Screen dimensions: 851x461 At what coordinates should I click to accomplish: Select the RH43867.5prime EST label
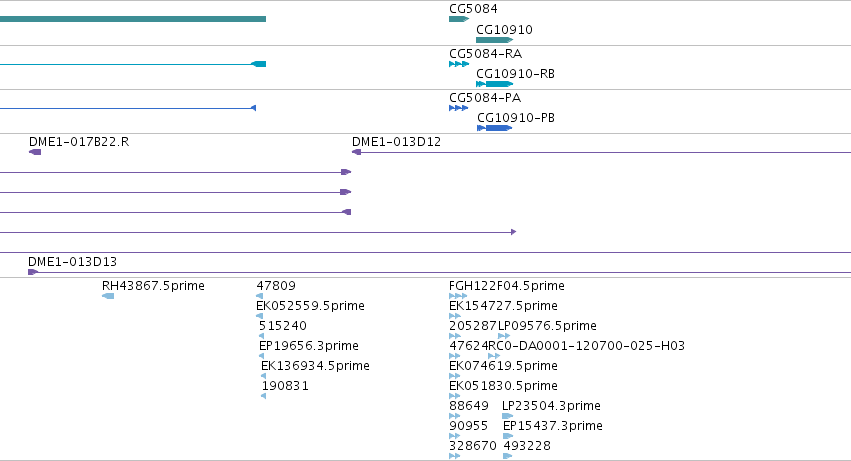coord(153,286)
